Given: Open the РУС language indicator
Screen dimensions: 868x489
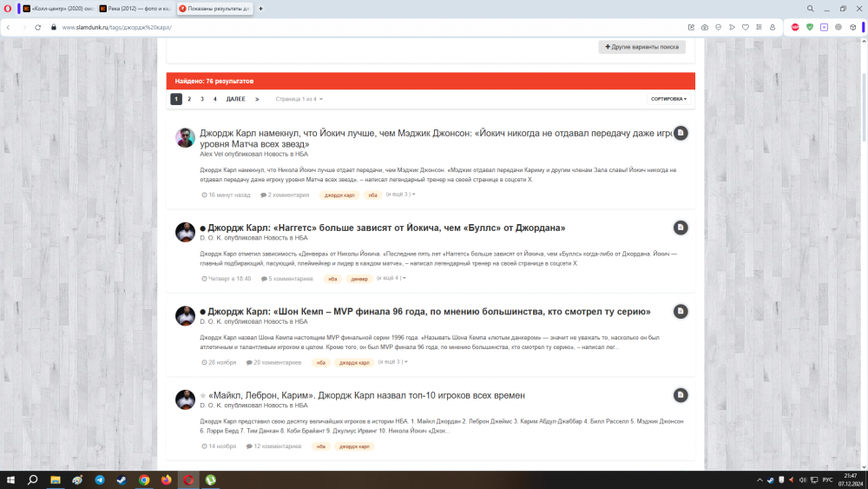Looking at the screenshot, I should tap(827, 480).
